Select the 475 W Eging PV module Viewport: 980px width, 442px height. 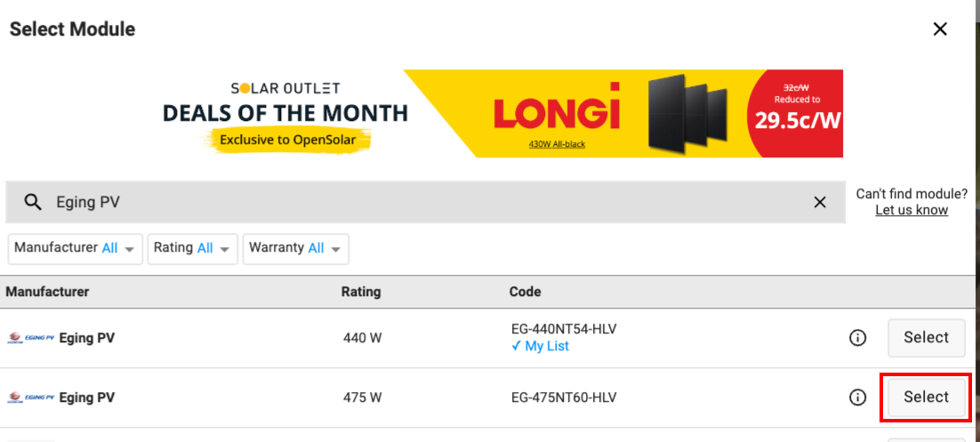click(927, 397)
